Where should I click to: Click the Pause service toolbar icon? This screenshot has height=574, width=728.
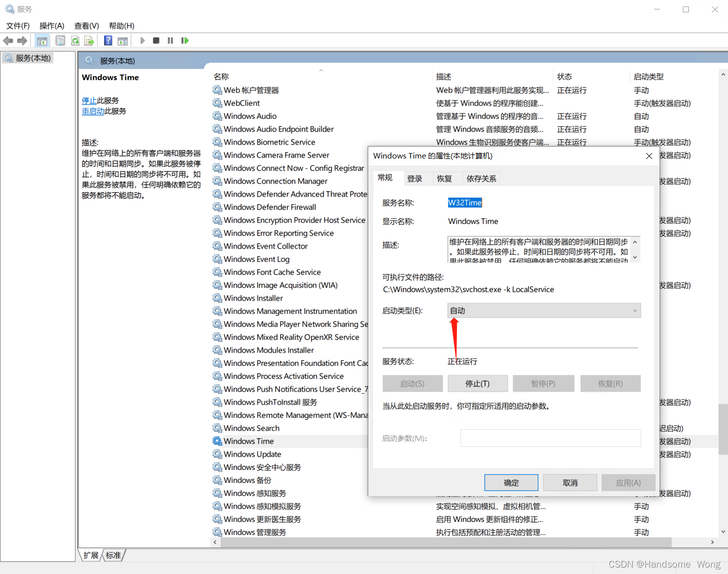[x=170, y=41]
